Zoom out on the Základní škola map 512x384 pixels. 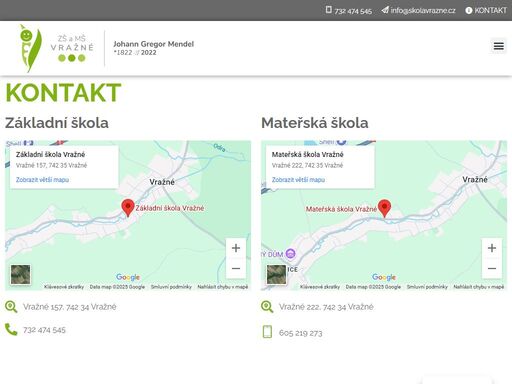tap(236, 268)
